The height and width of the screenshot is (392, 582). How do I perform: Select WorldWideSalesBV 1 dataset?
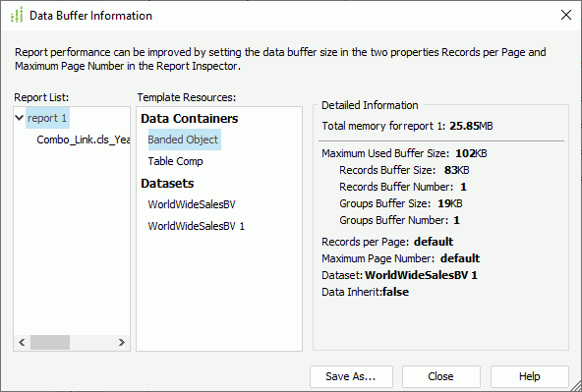196,226
